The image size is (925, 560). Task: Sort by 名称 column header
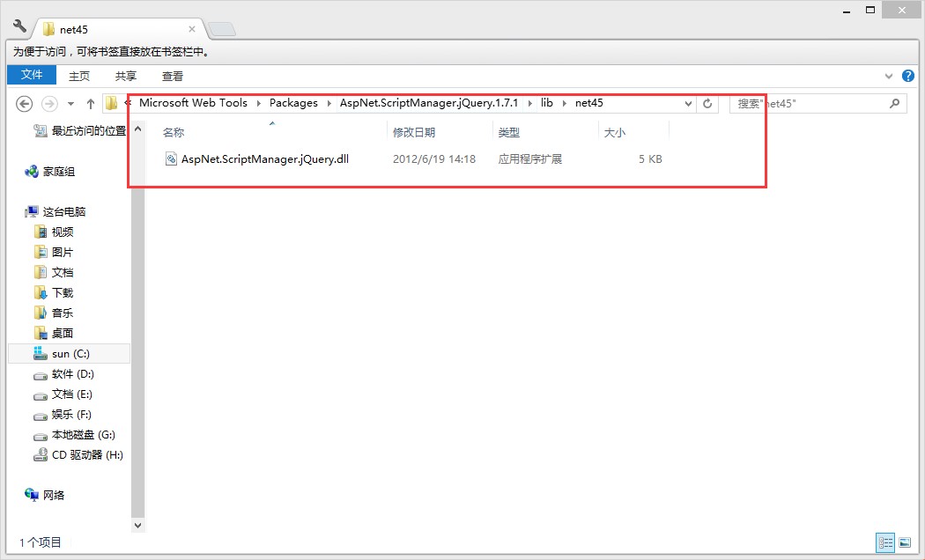(174, 133)
